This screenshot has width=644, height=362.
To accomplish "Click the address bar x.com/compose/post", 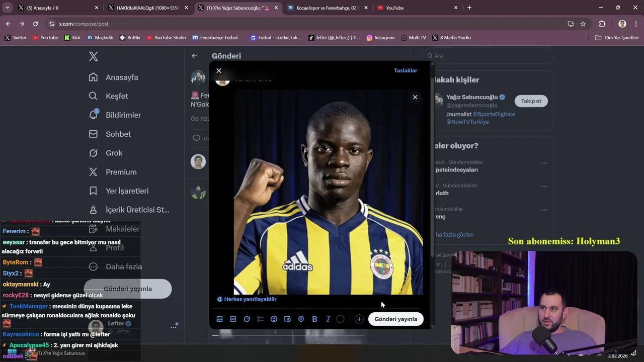I will [84, 24].
